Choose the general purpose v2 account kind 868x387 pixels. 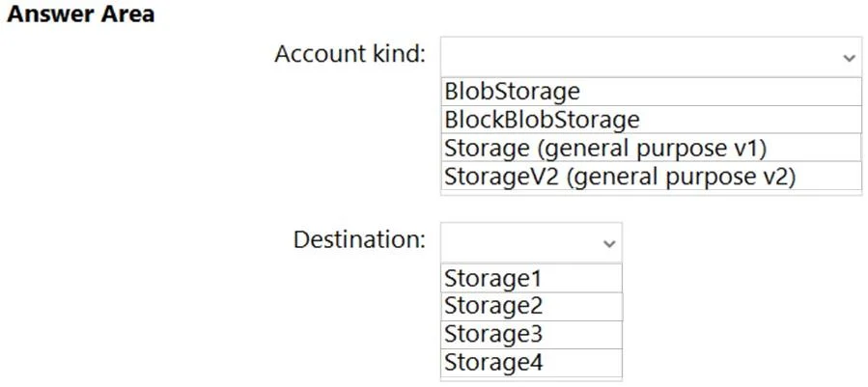pyautogui.click(x=651, y=176)
